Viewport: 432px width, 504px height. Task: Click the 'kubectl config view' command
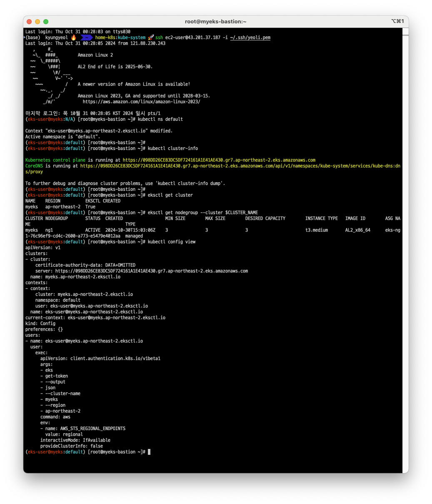tap(172, 242)
